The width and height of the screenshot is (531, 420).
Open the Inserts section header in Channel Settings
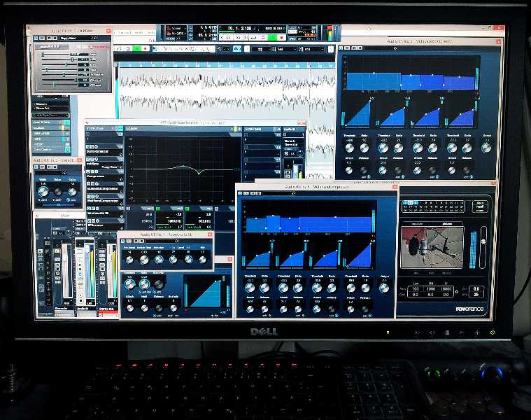point(104,129)
